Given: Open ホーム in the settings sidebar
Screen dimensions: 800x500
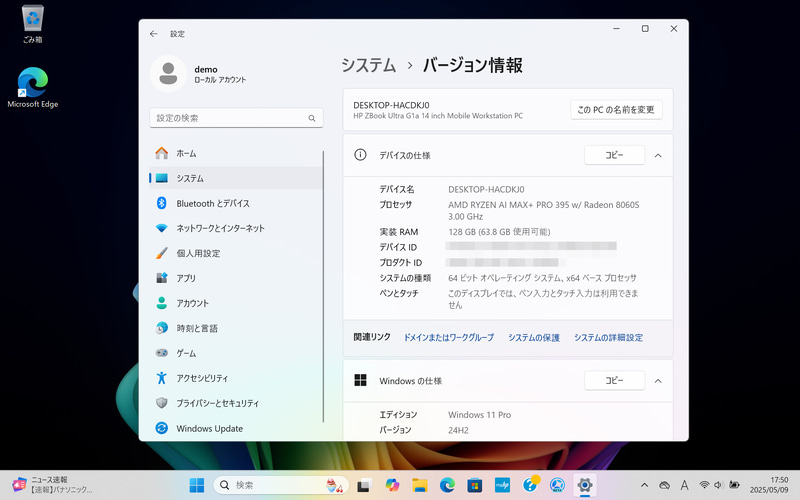Looking at the screenshot, I should 236,153.
